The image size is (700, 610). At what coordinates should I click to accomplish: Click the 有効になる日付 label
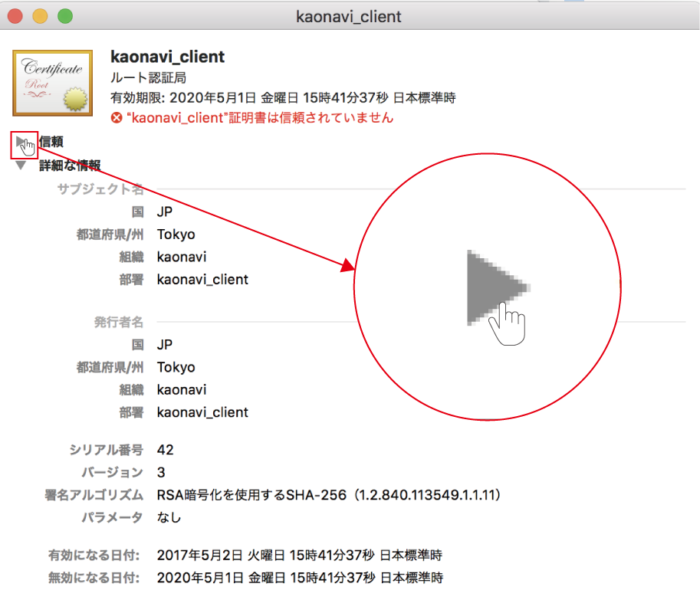coord(94,556)
